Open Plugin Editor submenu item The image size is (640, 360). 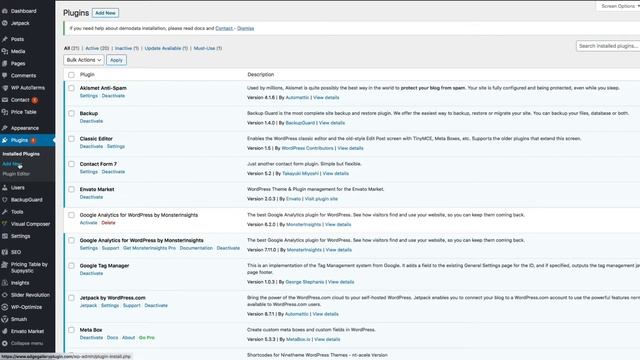(x=16, y=174)
